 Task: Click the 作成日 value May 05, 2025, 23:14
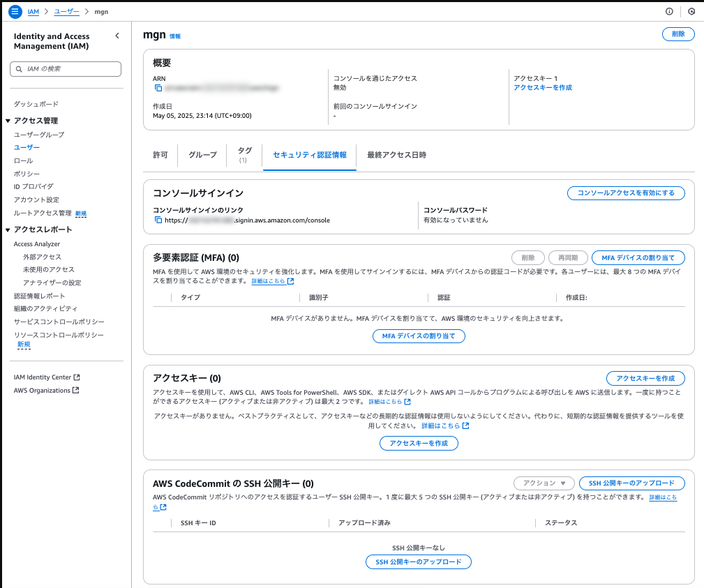coord(202,116)
